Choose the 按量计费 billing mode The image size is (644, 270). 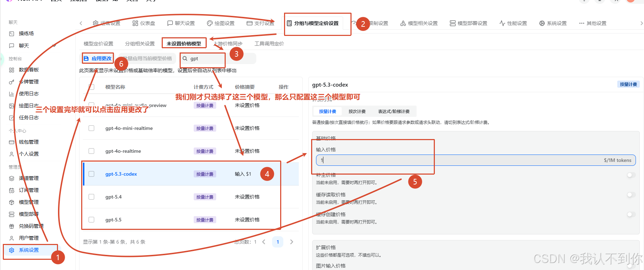click(328, 111)
